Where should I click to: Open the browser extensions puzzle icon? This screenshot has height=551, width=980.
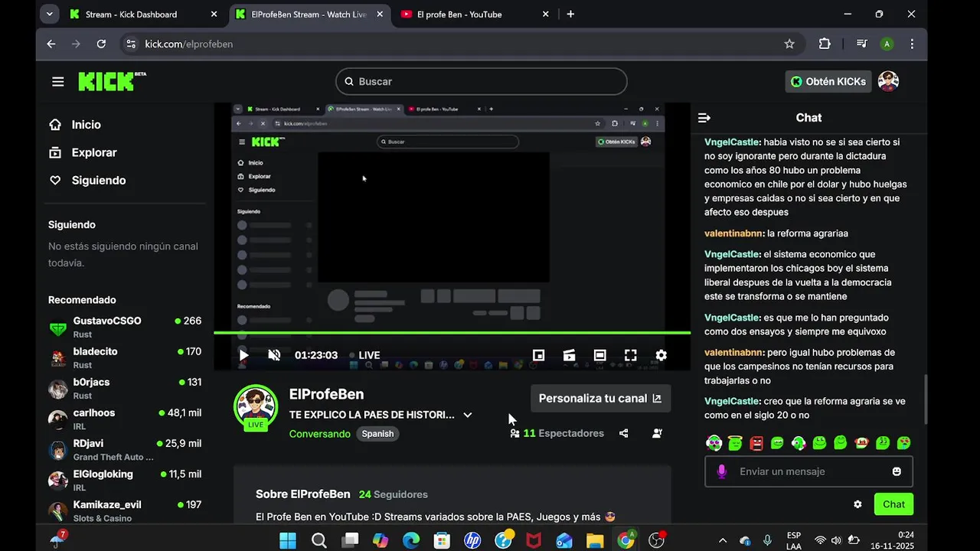pyautogui.click(x=825, y=44)
